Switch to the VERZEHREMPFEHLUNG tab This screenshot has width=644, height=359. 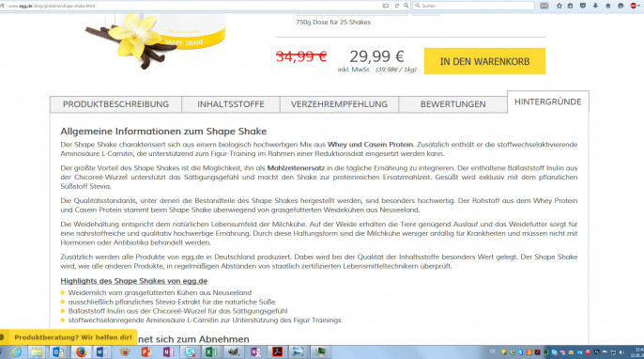pyautogui.click(x=339, y=104)
